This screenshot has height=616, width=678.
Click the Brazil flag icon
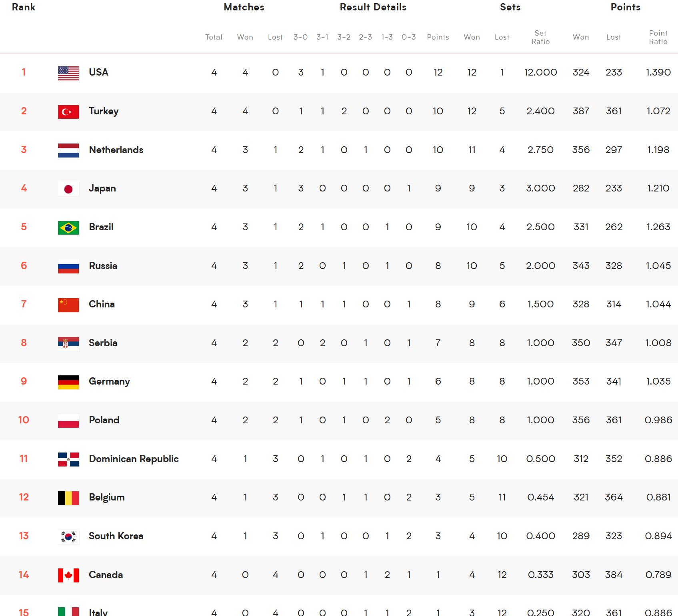(x=68, y=227)
